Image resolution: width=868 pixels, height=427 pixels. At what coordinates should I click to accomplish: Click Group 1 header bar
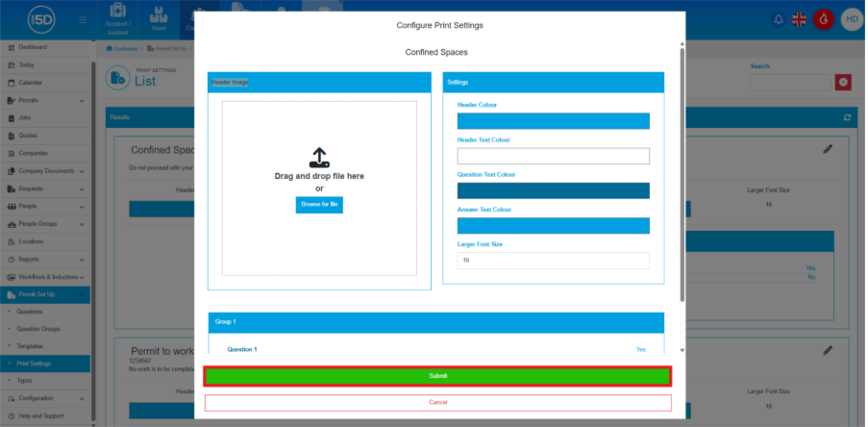coord(436,322)
